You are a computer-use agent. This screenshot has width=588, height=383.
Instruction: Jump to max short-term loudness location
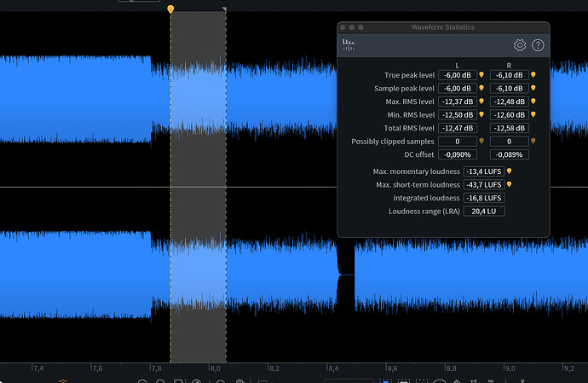click(x=510, y=184)
